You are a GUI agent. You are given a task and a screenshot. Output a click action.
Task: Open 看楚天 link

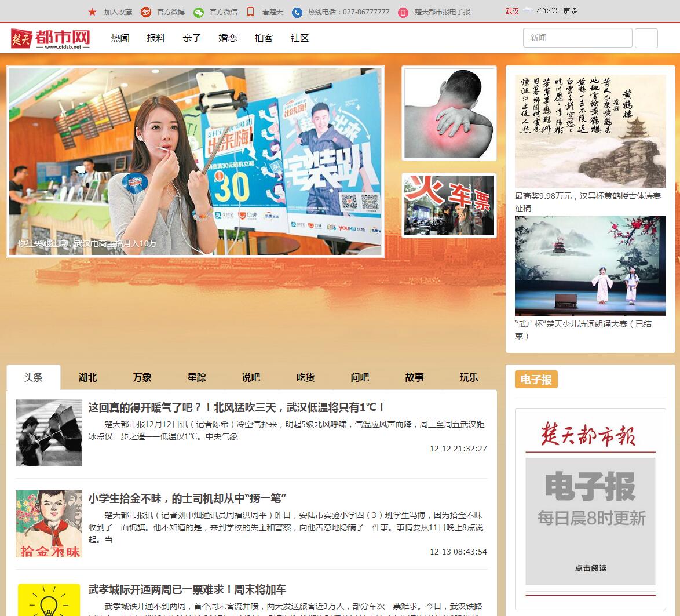tap(273, 12)
